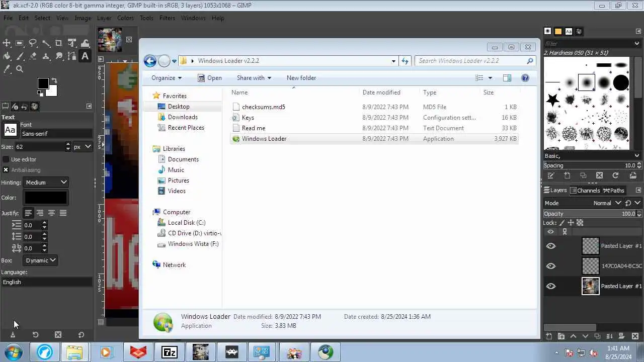
Task: Open the Explorer view options dropdown arrow
Action: [x=490, y=78]
